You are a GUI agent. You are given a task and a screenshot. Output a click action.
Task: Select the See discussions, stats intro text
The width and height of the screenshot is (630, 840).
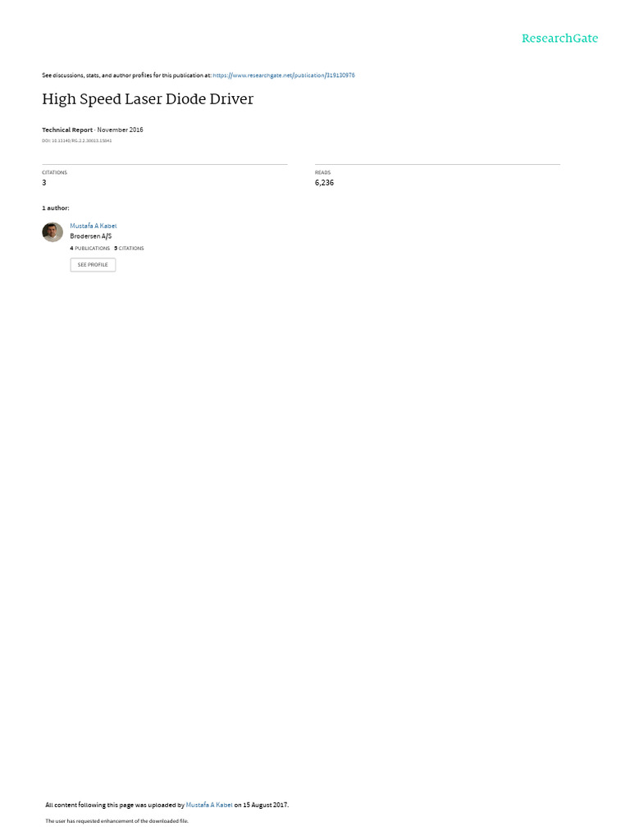(x=126, y=75)
